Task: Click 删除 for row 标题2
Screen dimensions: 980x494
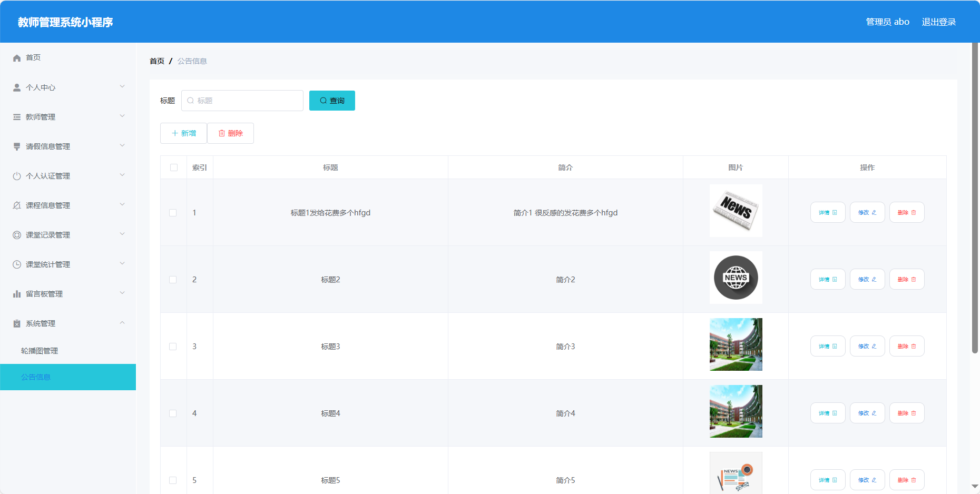Action: [907, 279]
